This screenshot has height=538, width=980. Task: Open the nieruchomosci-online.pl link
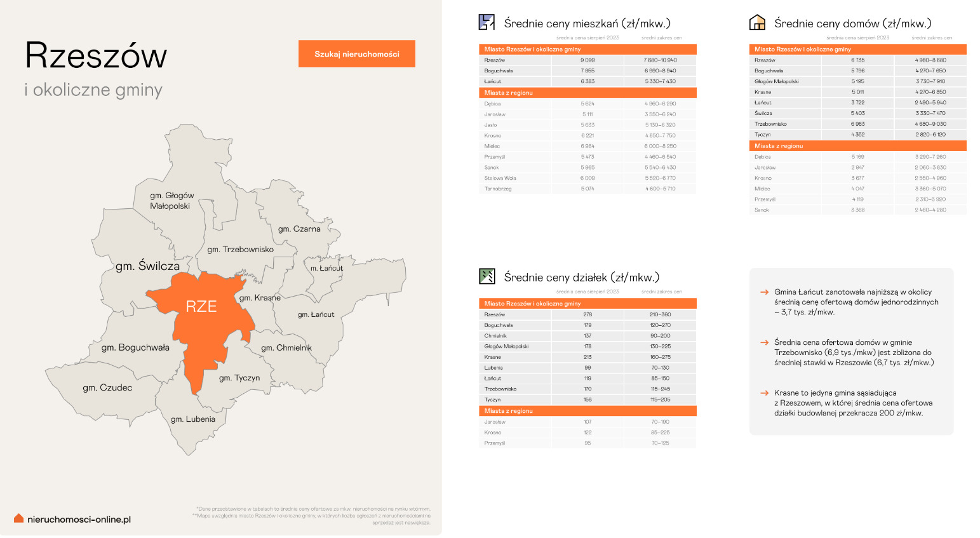pyautogui.click(x=79, y=520)
